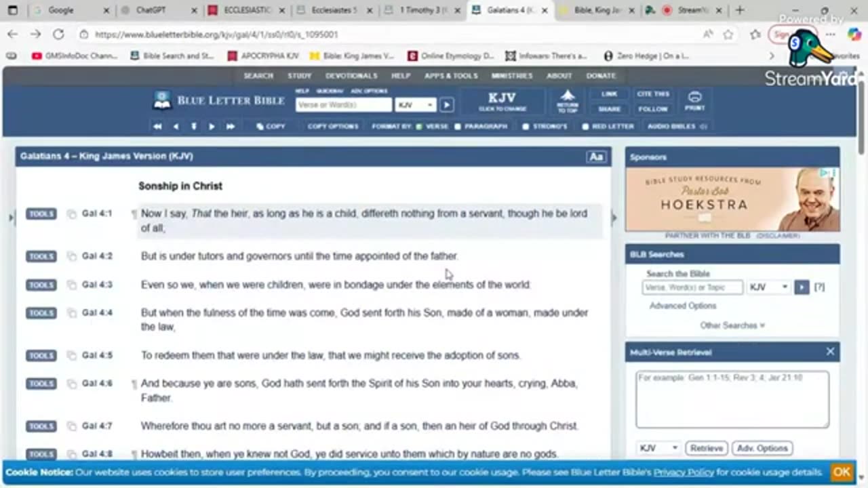Click copy icon beside Gal 4:3
Image resolution: width=868 pixels, height=488 pixels.
pos(72,285)
